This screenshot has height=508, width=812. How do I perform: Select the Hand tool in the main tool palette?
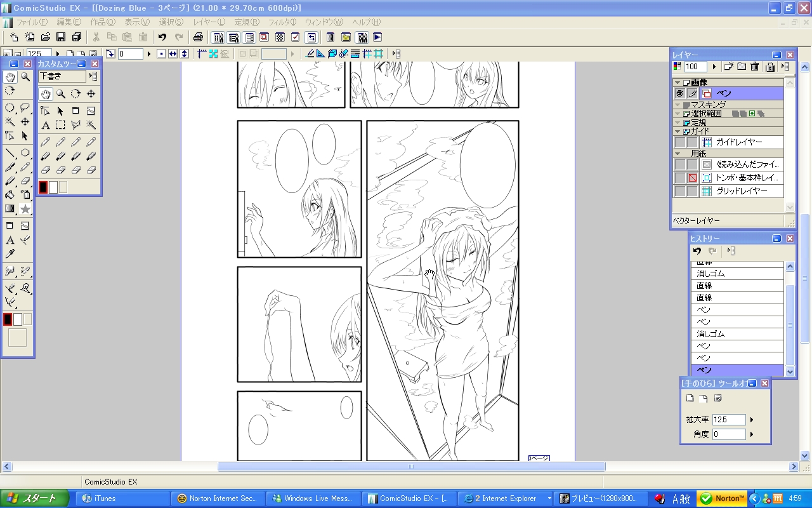(10, 77)
